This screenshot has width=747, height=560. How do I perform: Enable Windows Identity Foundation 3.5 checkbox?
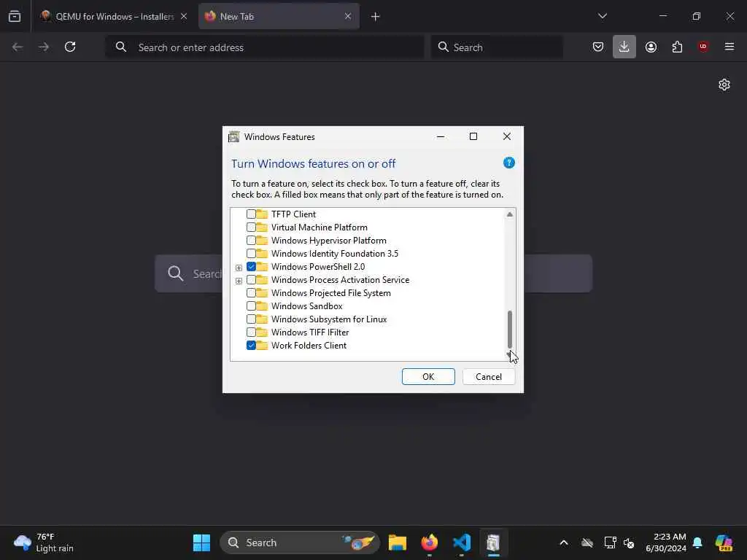(251, 253)
